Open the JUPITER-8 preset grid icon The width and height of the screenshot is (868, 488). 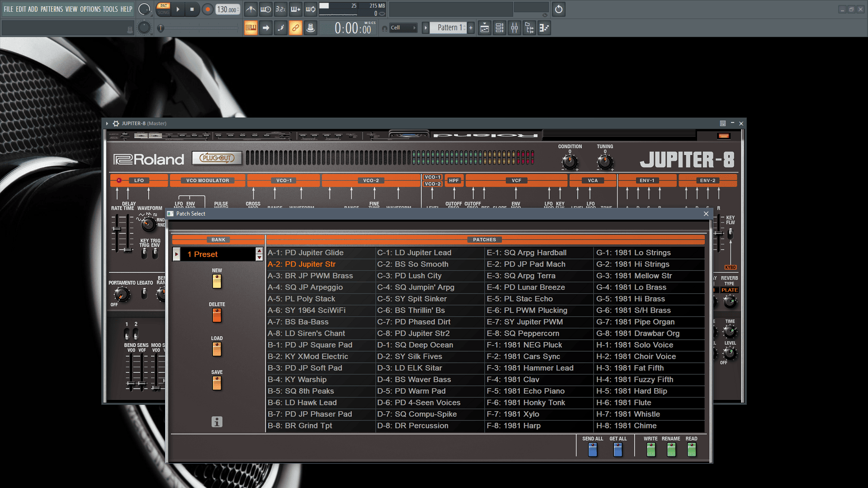(723, 123)
